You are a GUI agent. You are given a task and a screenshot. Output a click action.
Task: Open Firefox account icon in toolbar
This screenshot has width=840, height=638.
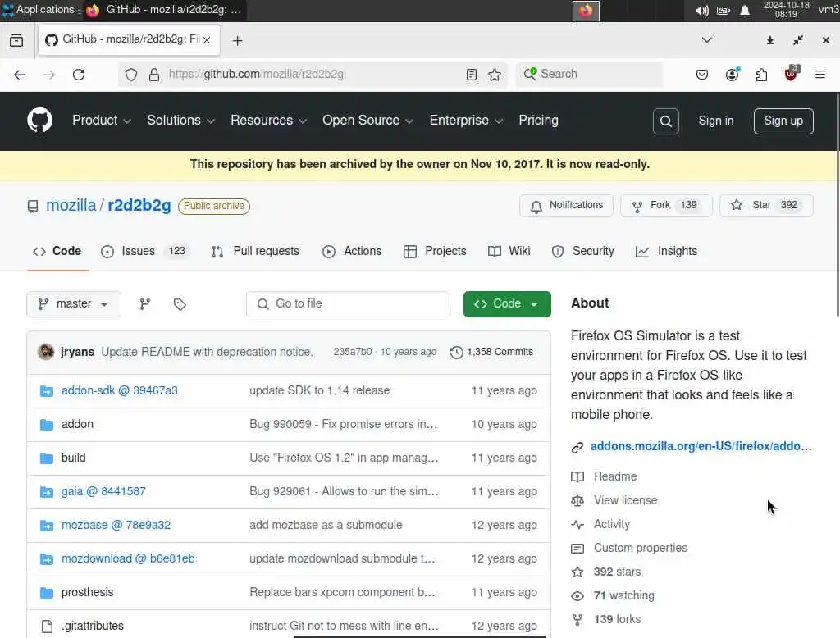733,74
